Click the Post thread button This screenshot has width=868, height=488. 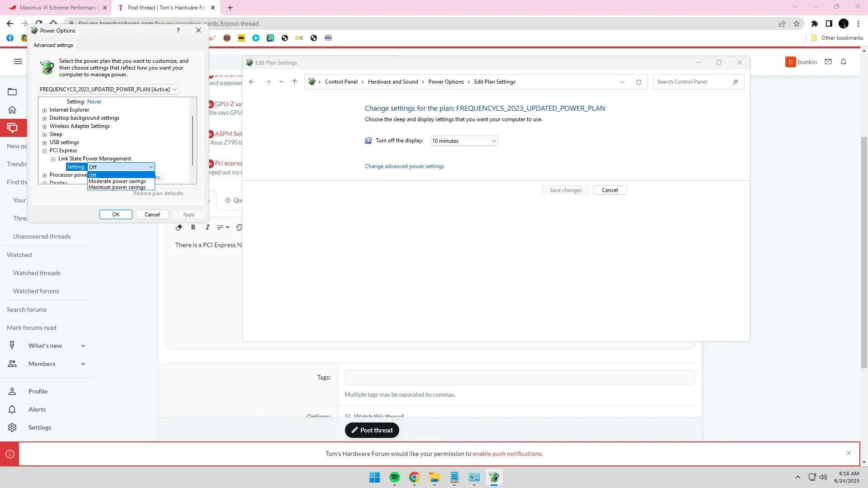coord(372,430)
